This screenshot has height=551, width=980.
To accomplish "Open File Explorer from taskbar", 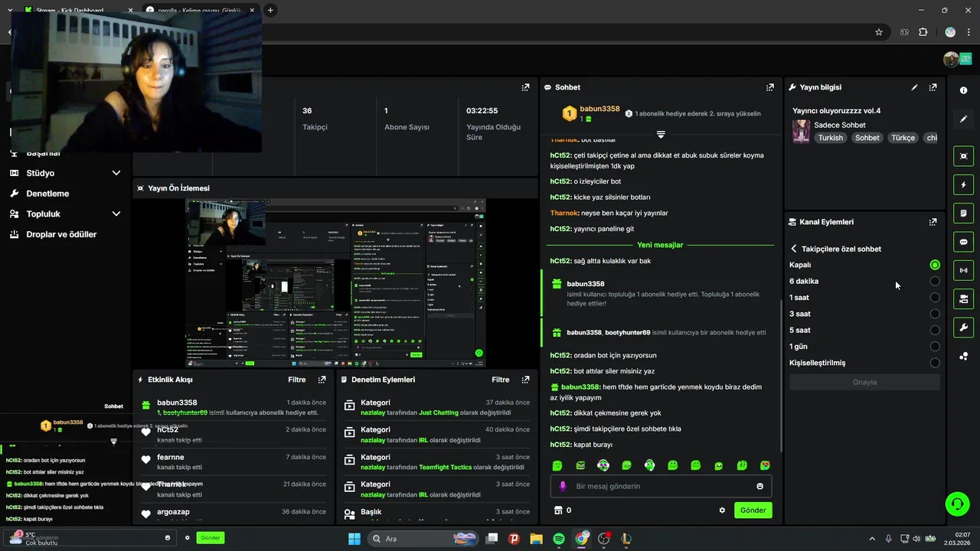I will click(x=536, y=539).
